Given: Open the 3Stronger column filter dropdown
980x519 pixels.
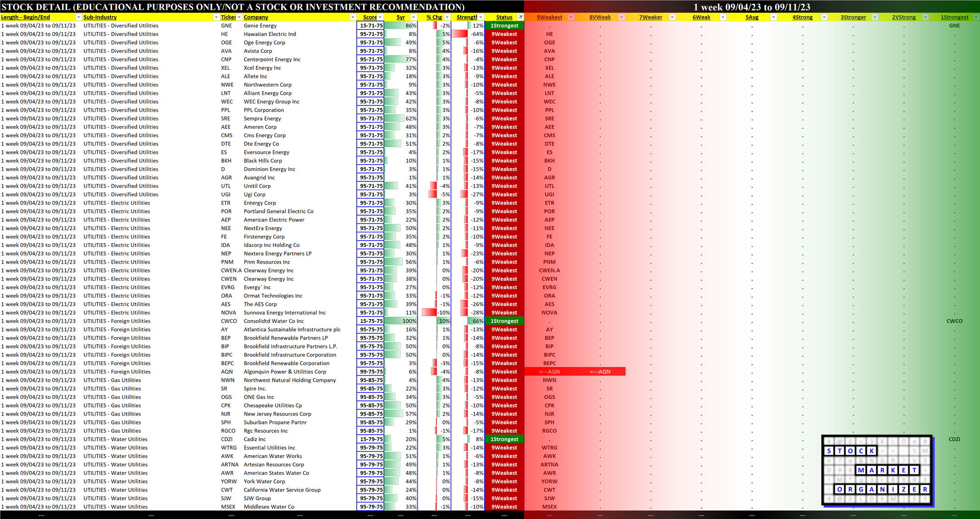Looking at the screenshot, I should [875, 17].
